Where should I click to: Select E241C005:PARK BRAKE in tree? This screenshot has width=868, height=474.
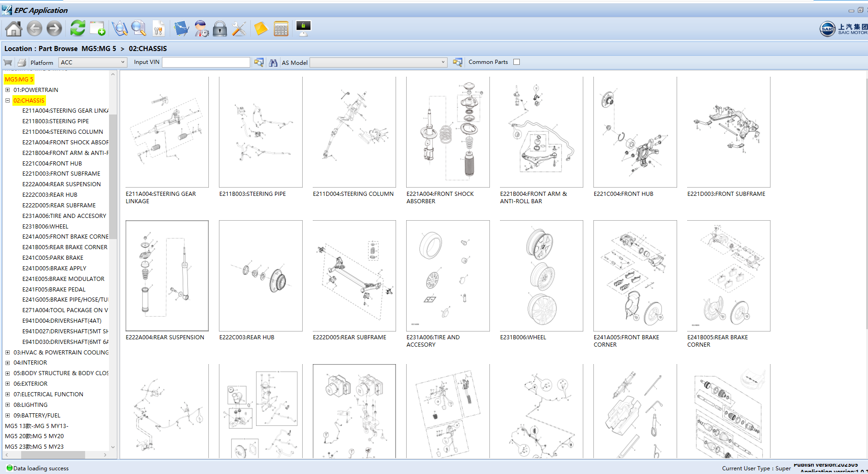(53, 258)
